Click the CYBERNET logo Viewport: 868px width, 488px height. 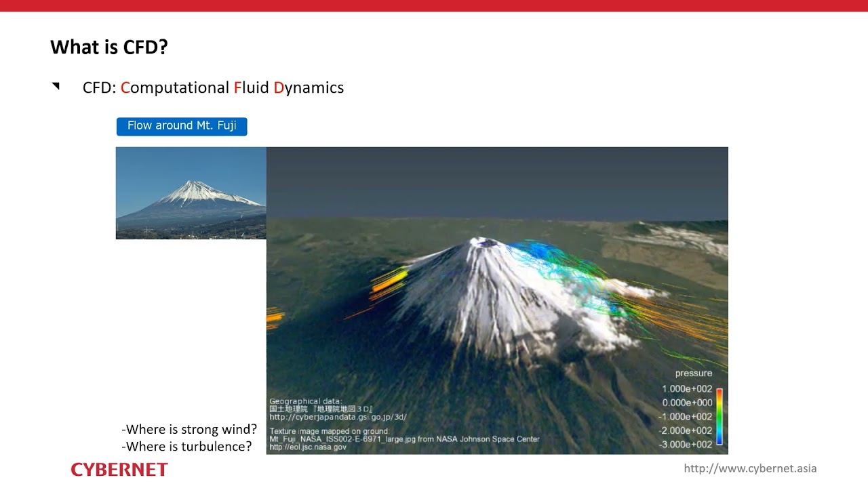(x=119, y=470)
